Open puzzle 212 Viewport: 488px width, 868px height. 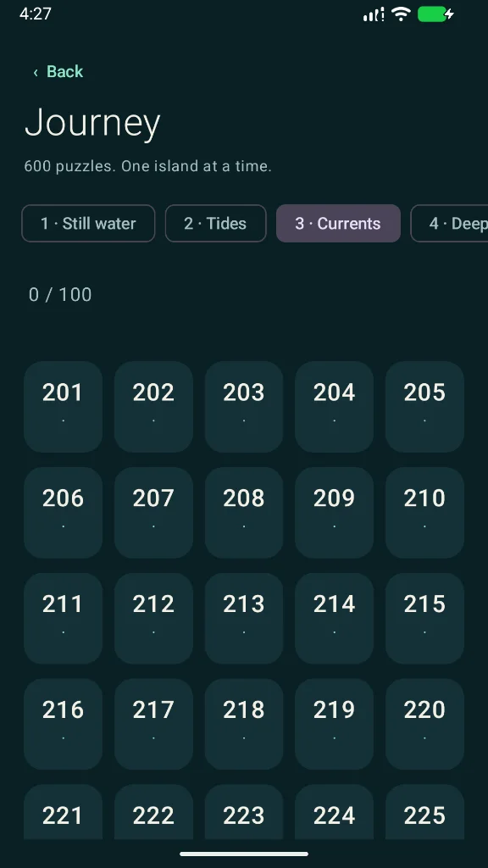(x=154, y=618)
